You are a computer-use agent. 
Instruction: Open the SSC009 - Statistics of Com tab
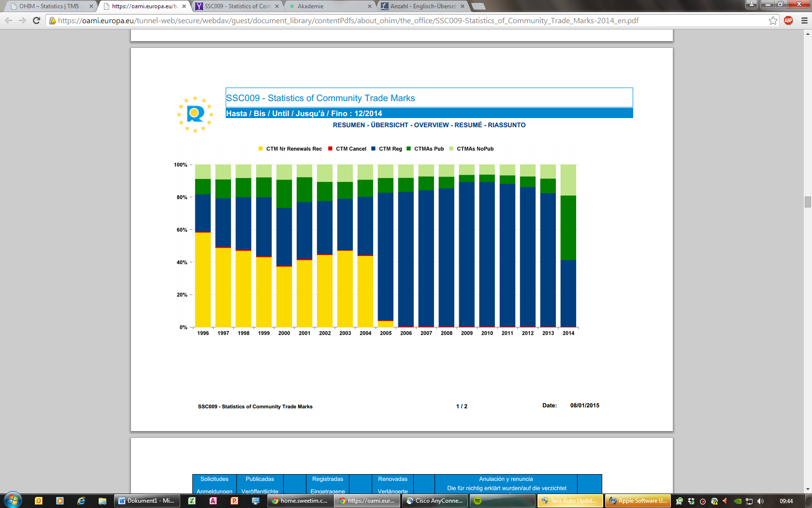[x=237, y=6]
